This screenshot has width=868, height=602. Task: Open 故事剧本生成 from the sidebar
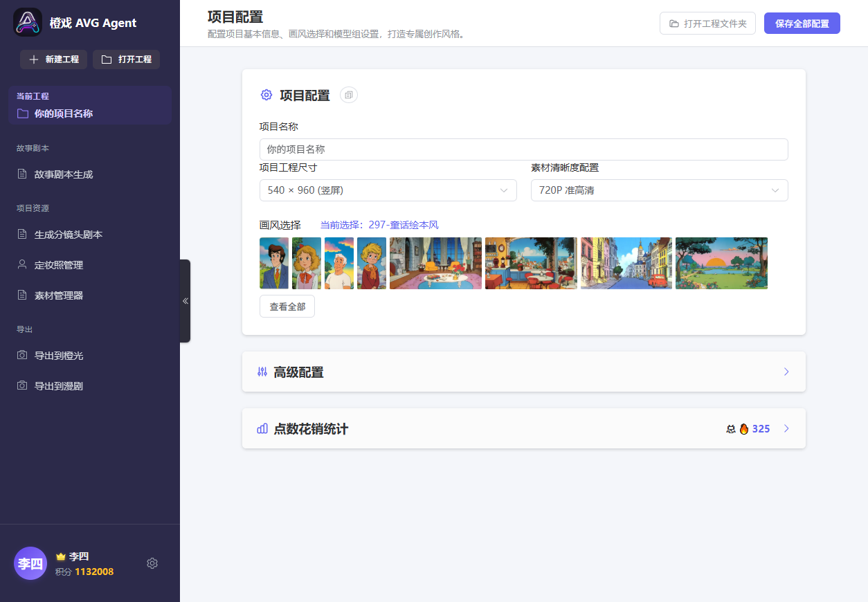[x=62, y=174]
